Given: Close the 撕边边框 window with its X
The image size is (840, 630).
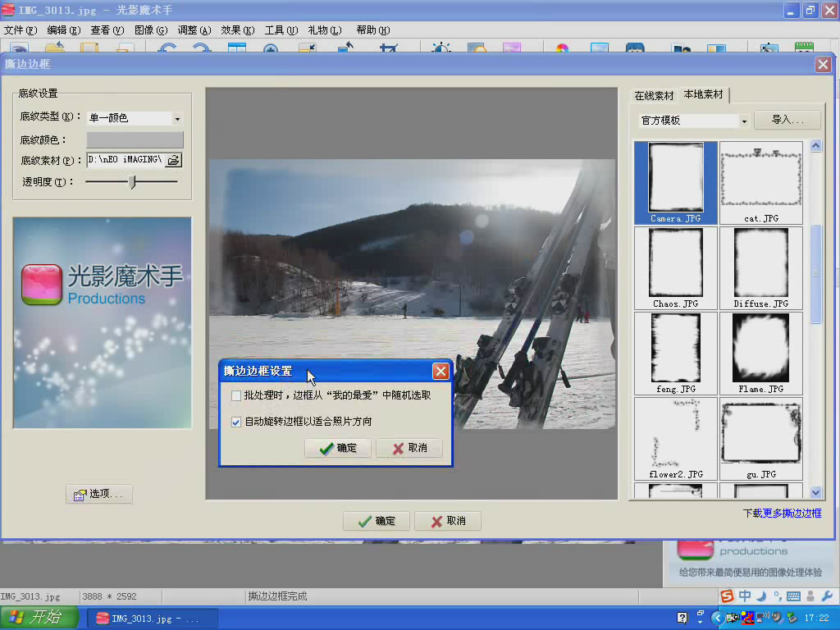Looking at the screenshot, I should click(x=823, y=64).
